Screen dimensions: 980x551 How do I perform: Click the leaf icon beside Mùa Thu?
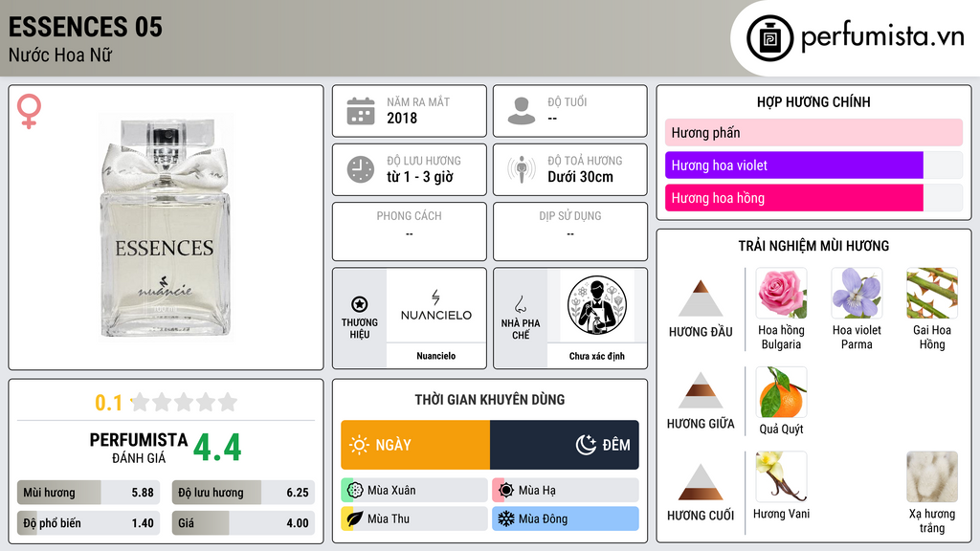[354, 518]
